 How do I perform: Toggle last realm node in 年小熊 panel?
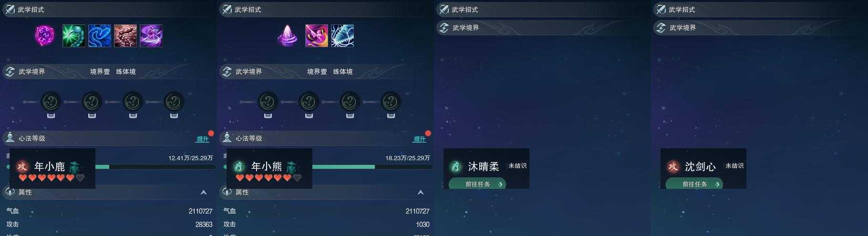391,102
